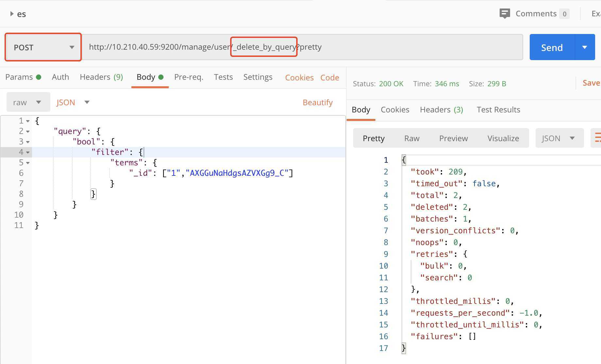Viewport: 601px width, 364px height.
Task: Click the 200 OK status
Action: pos(391,84)
